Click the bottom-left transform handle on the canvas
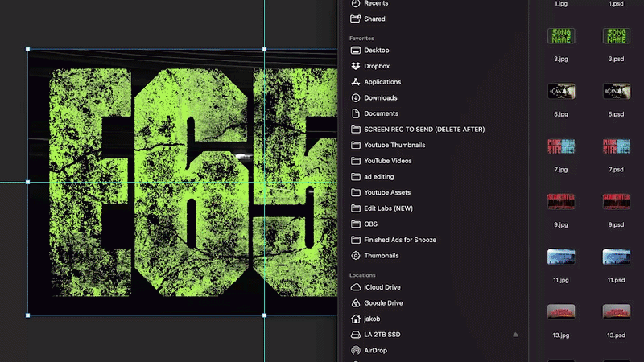The image size is (644, 362). (28, 315)
